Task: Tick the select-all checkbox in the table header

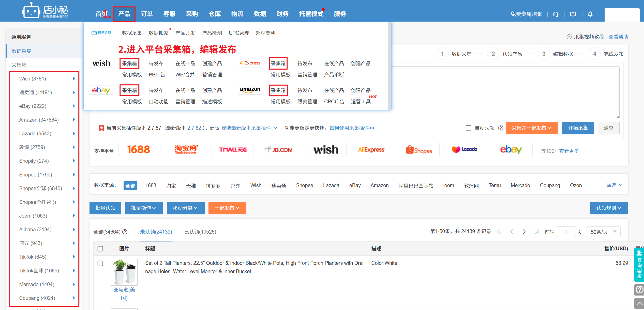Action: tap(100, 249)
